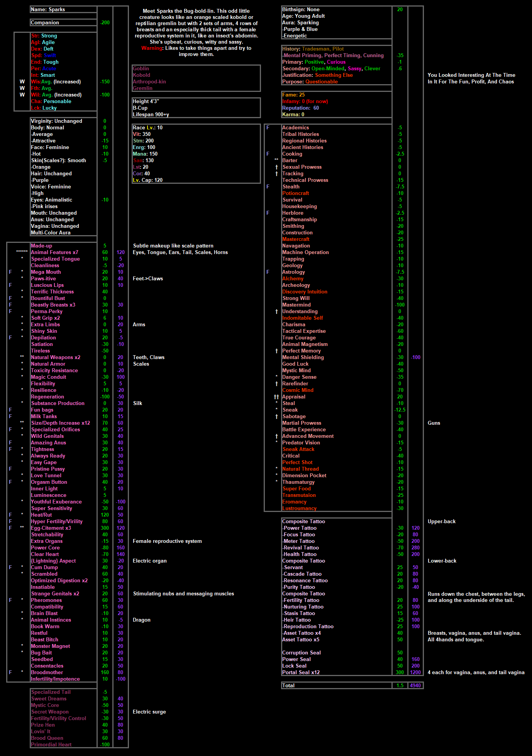Click the 'Lck: Lucky' attribute line

point(44,108)
